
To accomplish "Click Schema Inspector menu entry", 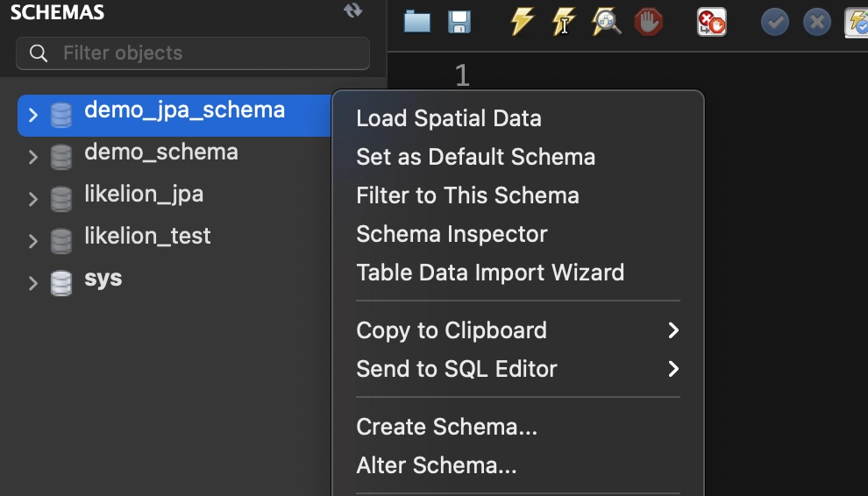I will [452, 234].
